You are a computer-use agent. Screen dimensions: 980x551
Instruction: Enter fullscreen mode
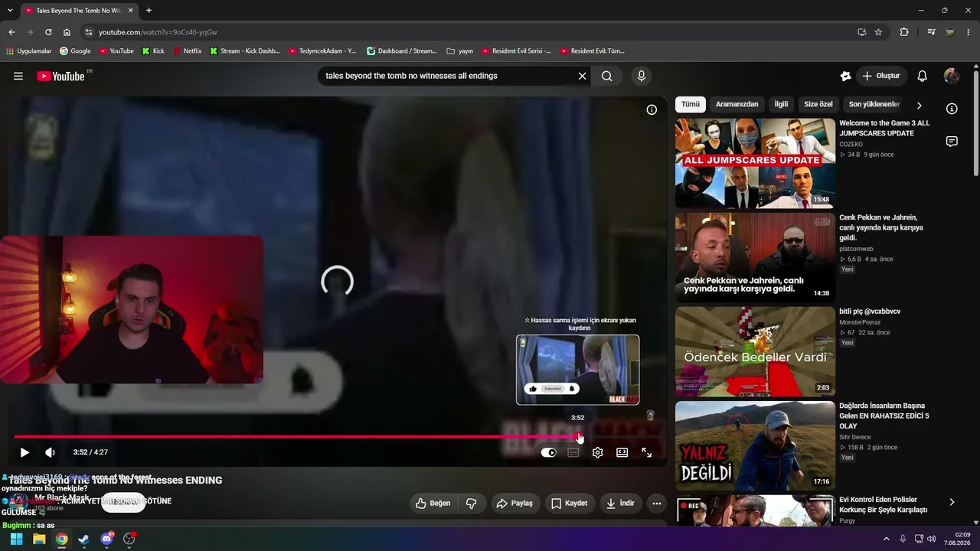tap(647, 452)
